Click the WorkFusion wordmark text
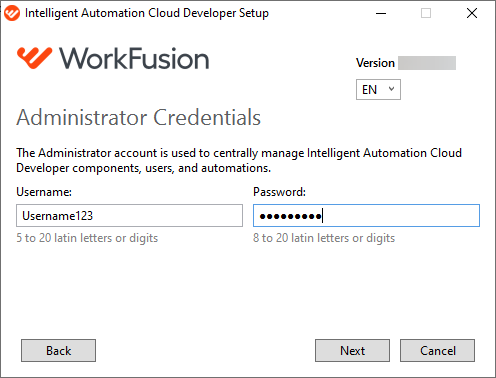 pyautogui.click(x=134, y=59)
